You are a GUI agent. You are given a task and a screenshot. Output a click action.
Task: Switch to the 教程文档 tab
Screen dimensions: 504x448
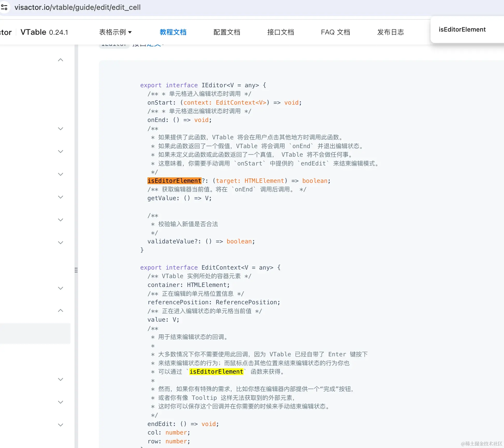point(173,32)
